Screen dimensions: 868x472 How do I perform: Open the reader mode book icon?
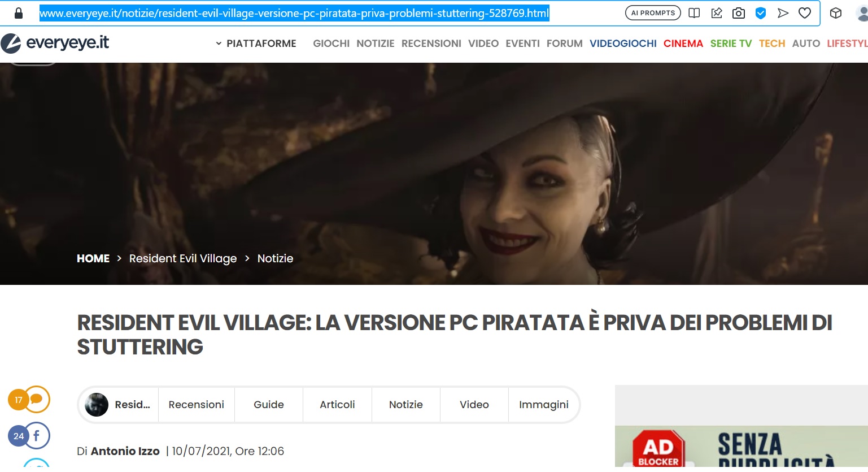pos(695,13)
